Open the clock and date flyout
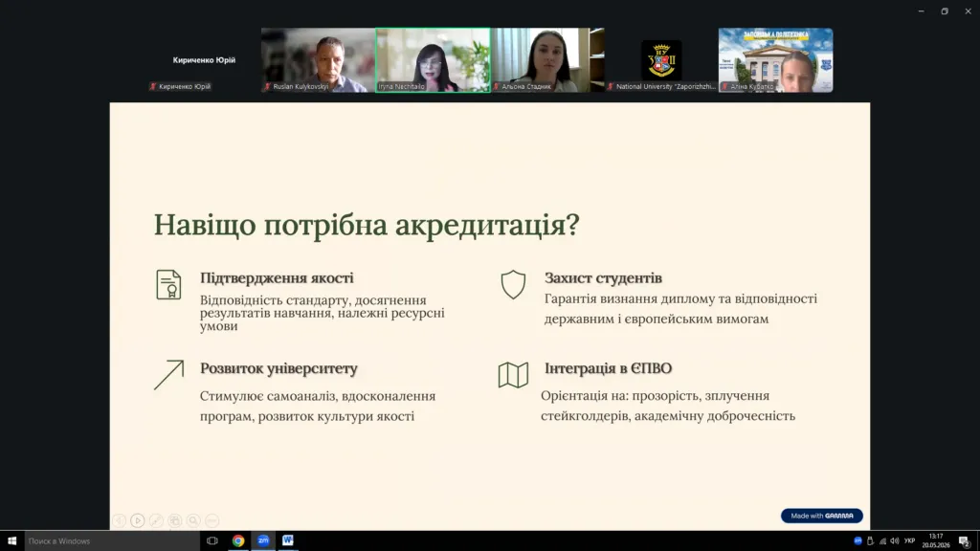The width and height of the screenshot is (980, 551). [936, 541]
